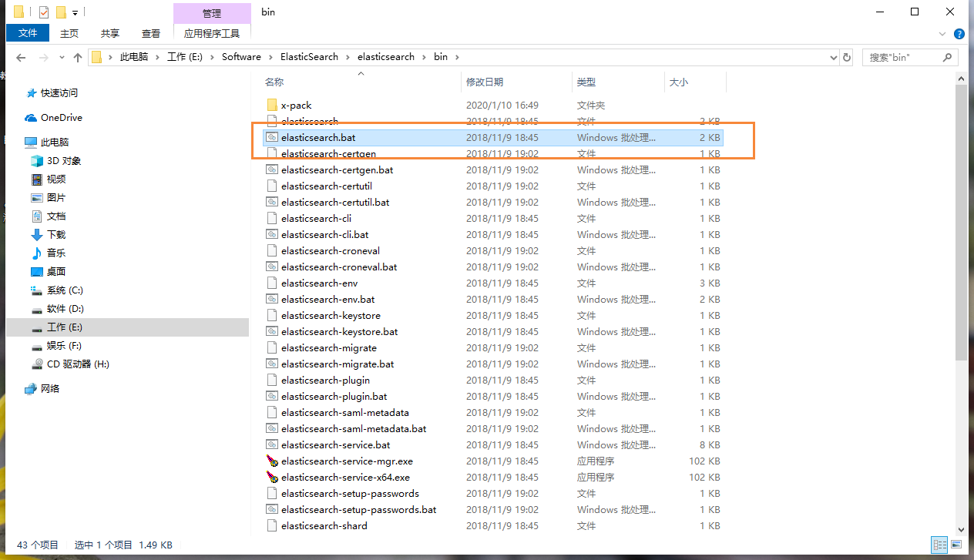Select elasticsearch-saml-metadata file name
974x560 pixels.
(x=345, y=412)
